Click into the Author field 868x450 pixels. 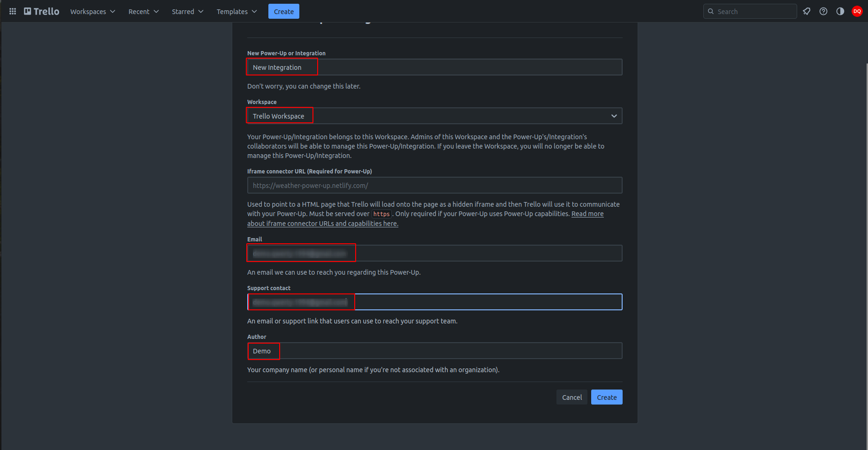click(434, 351)
